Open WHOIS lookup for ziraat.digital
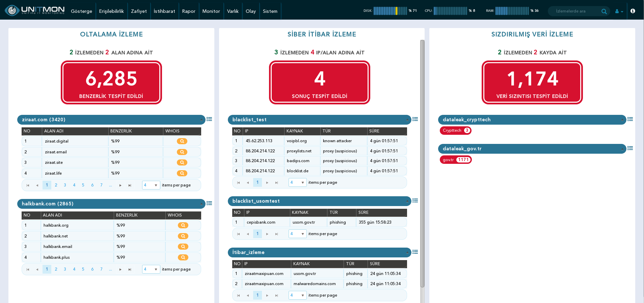Viewport: 644px width, 303px height. click(x=182, y=141)
